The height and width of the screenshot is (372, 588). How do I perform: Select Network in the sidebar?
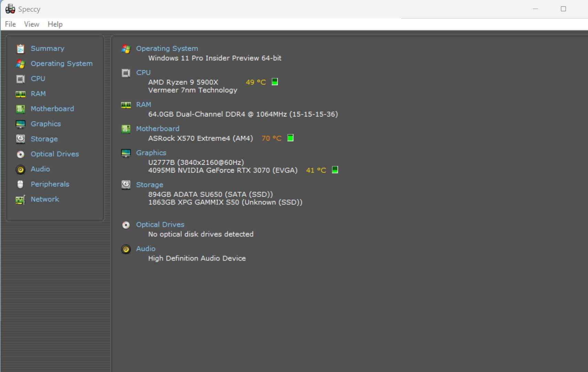pyautogui.click(x=45, y=199)
